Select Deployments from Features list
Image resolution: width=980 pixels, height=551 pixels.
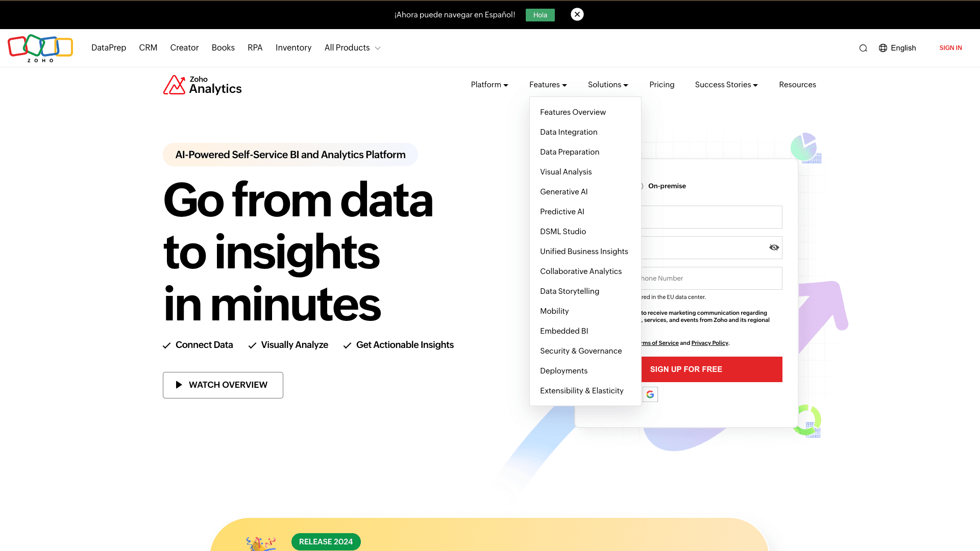(x=563, y=371)
